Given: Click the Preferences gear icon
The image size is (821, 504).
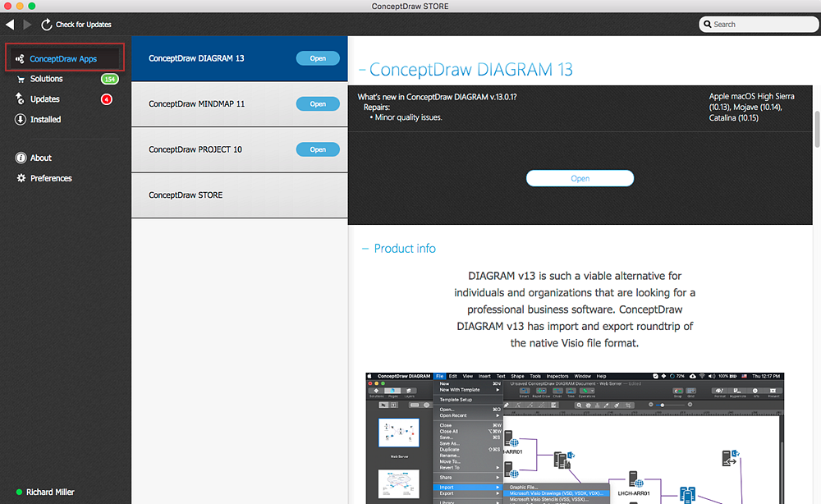Looking at the screenshot, I should (21, 178).
